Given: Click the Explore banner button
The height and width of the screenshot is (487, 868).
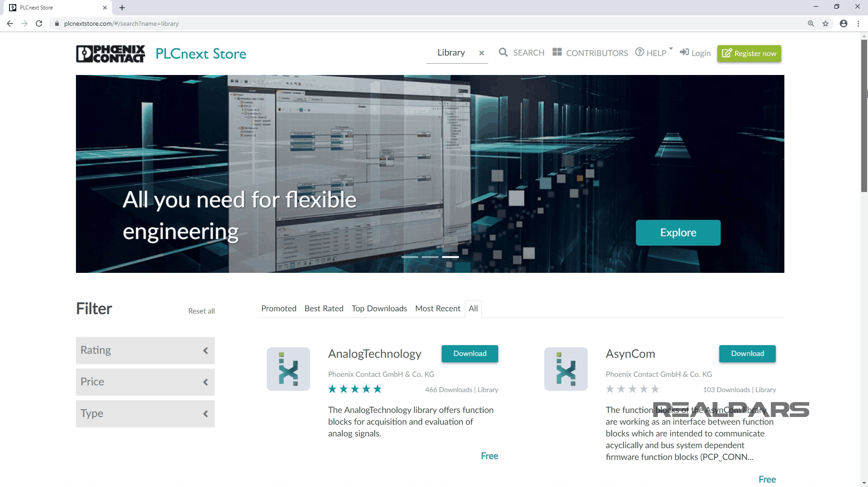Looking at the screenshot, I should [678, 232].
